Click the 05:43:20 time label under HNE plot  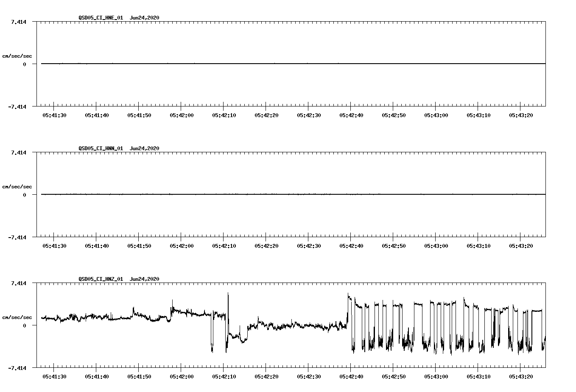click(x=521, y=115)
